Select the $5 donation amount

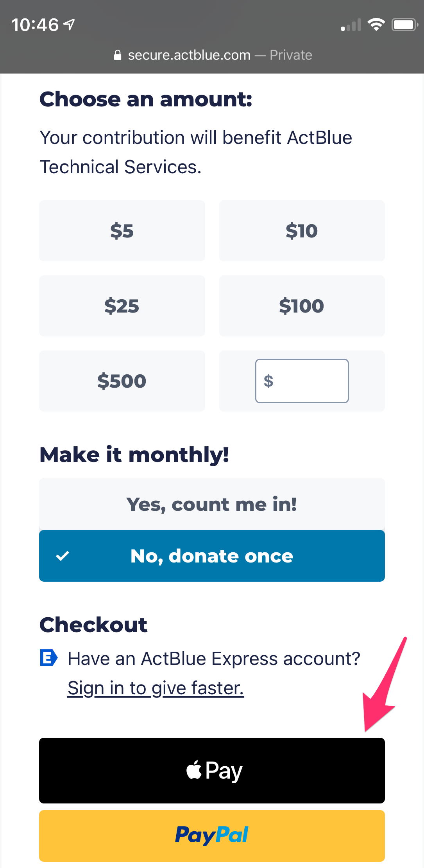click(x=122, y=231)
